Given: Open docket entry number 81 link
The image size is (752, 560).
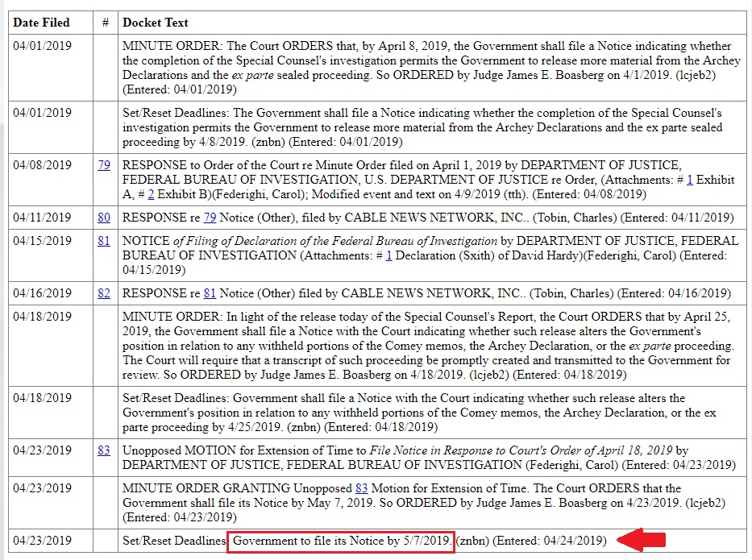Looking at the screenshot, I should (104, 241).
